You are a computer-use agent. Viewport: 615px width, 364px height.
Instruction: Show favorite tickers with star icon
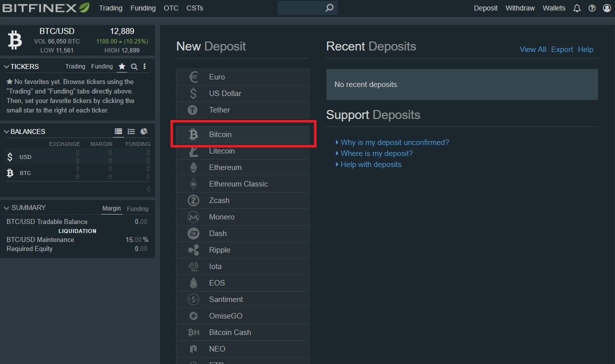121,66
